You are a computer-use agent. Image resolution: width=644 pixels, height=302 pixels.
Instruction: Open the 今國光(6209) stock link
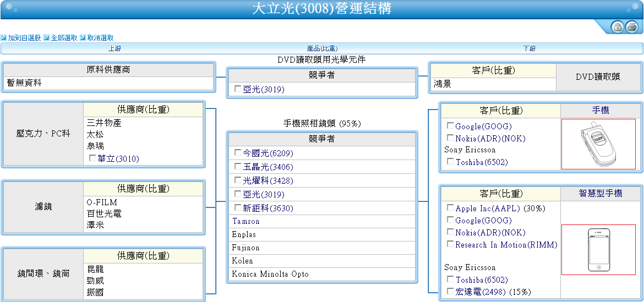[x=268, y=153]
